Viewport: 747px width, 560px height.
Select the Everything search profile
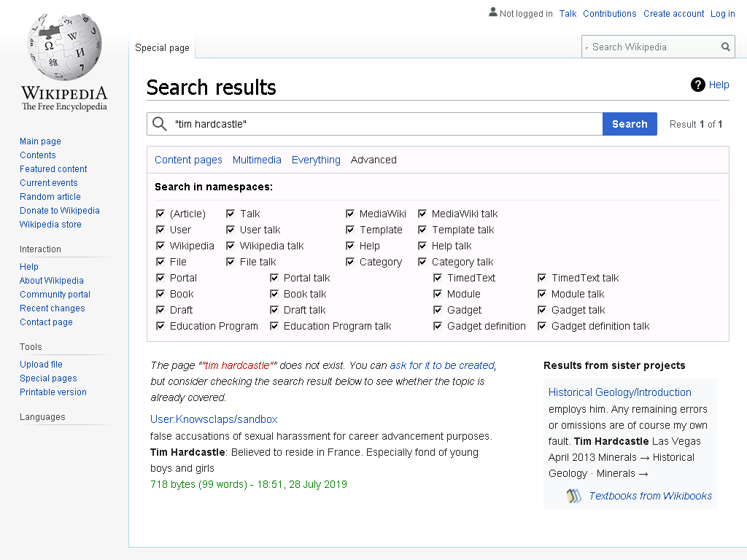[x=316, y=160]
